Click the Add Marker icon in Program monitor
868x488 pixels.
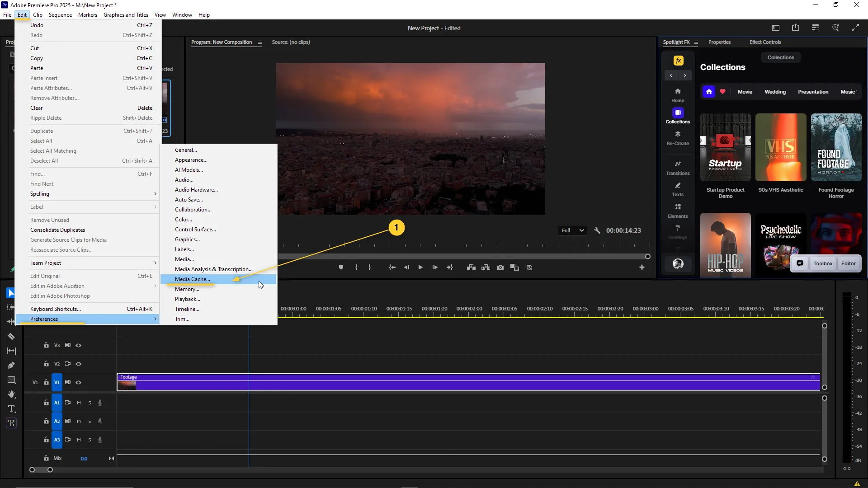341,267
